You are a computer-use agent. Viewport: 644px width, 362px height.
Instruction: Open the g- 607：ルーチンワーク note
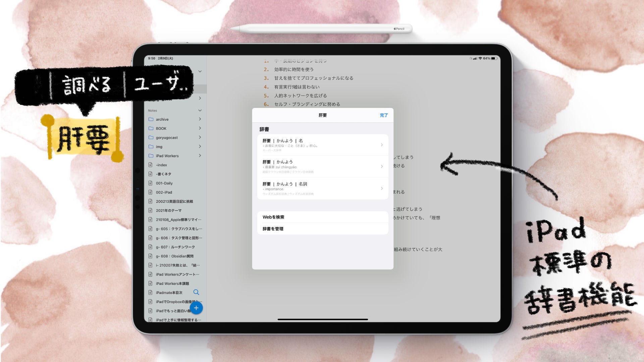tap(175, 247)
